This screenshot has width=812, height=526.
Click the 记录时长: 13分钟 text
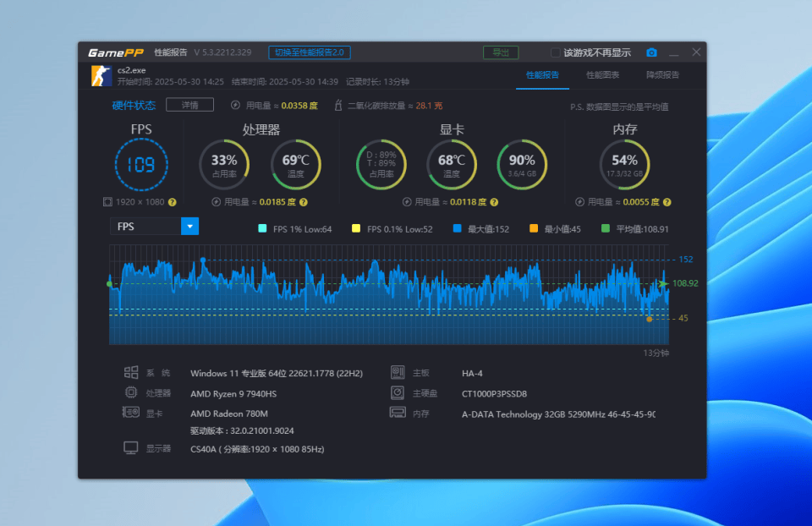[377, 82]
